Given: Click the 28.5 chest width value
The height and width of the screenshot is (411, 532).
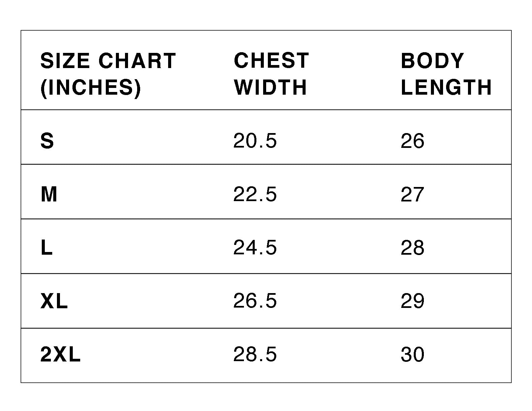Looking at the screenshot, I should coord(255,354).
